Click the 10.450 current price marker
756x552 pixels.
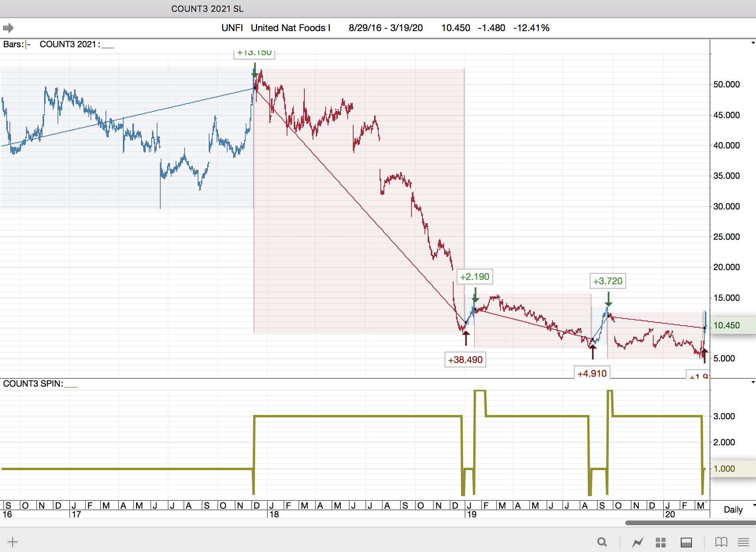(726, 325)
